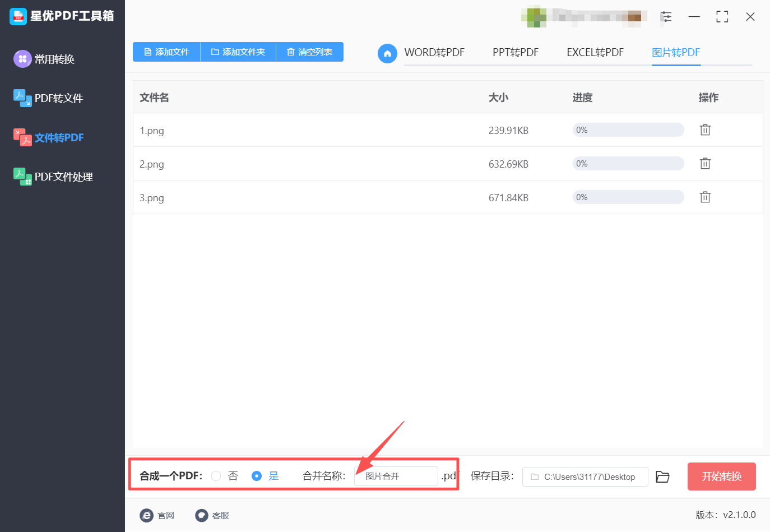This screenshot has height=532, width=770.
Task: Click the 版本：v2.1.0.0 version text
Action: 726,515
